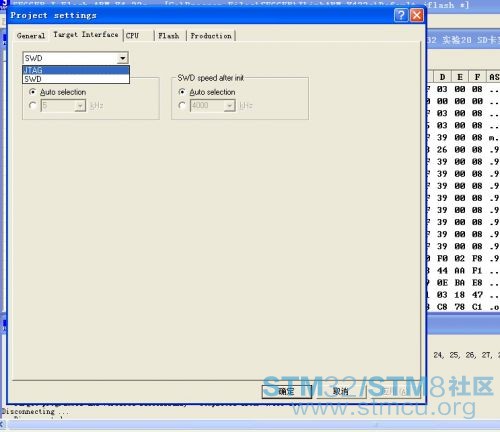Confirm with the 确定 button
The height and width of the screenshot is (432, 500).
tap(287, 391)
